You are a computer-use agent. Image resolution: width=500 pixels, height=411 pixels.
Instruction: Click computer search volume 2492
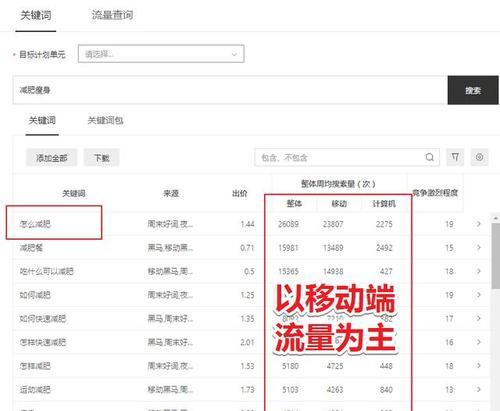click(384, 248)
